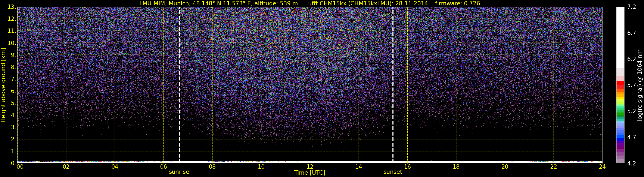Click the colorbar tick value 5.2
The image size is (644, 177).
632,111
